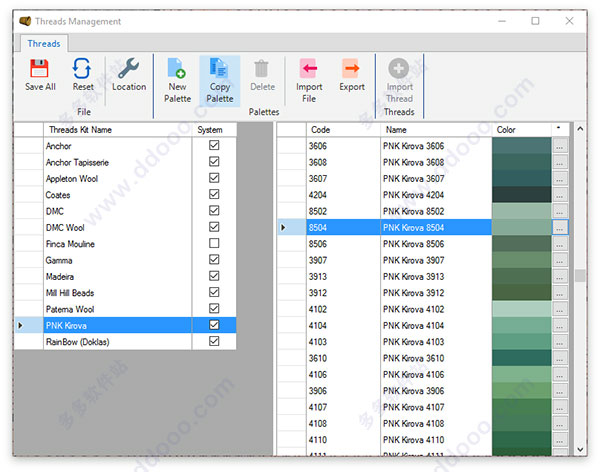Screen dimensions: 600x472
Task: Click the Save All floppy disk icon
Action: [x=39, y=69]
